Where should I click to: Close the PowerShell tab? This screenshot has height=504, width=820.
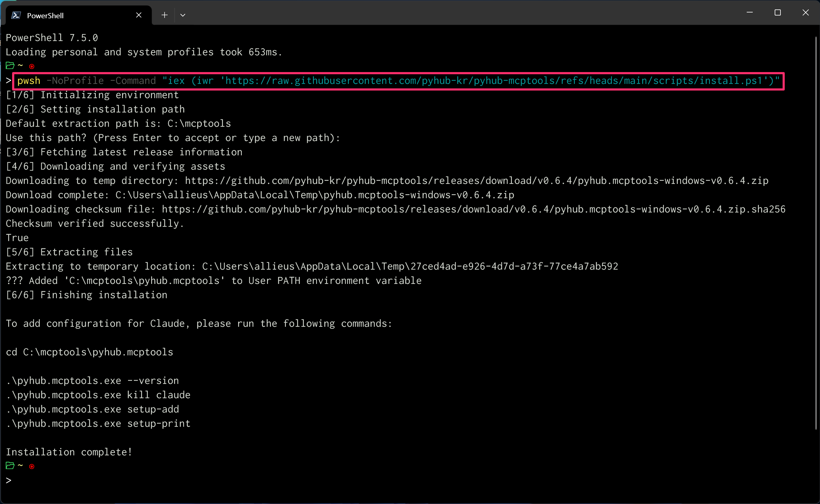point(139,15)
